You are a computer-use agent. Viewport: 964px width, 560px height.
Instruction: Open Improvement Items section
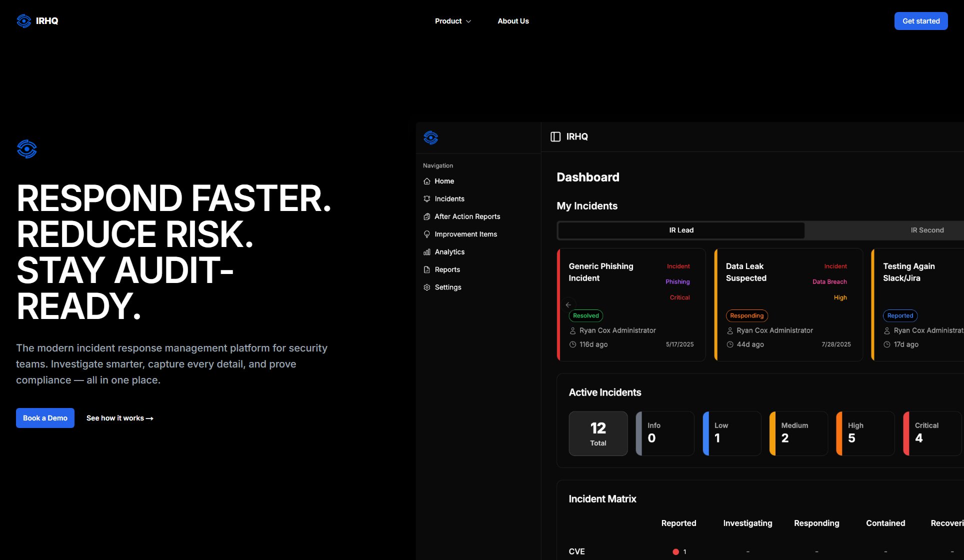(x=465, y=234)
